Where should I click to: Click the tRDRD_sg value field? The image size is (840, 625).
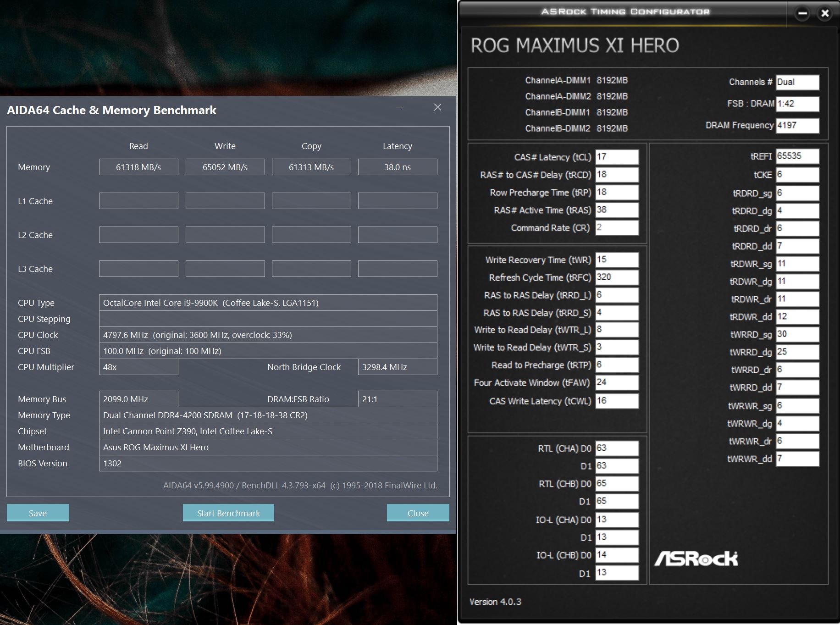click(x=797, y=193)
